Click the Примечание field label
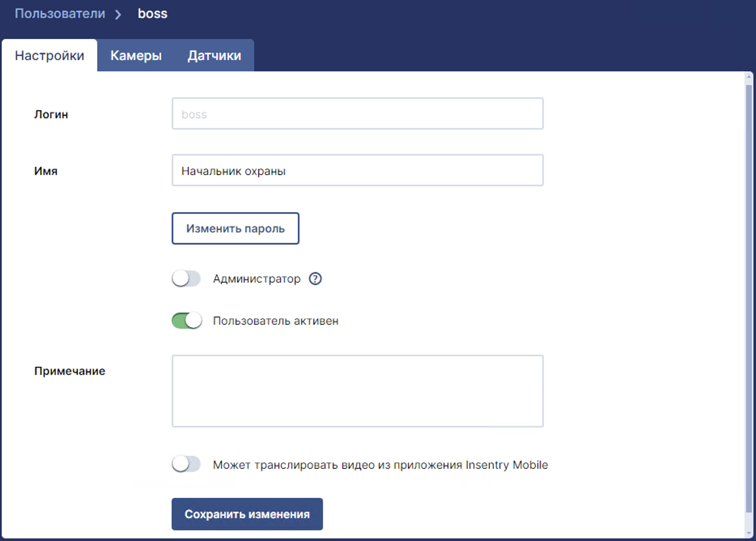756x541 pixels. point(70,371)
